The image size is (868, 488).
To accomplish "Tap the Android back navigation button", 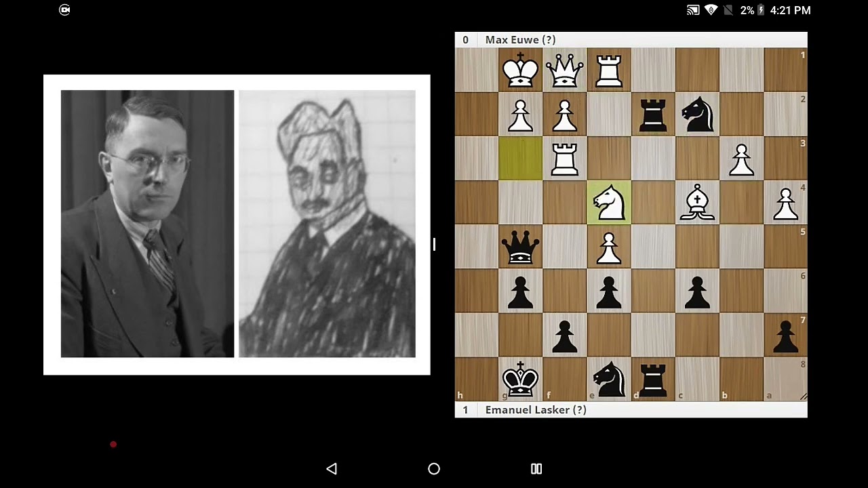I will [x=332, y=468].
